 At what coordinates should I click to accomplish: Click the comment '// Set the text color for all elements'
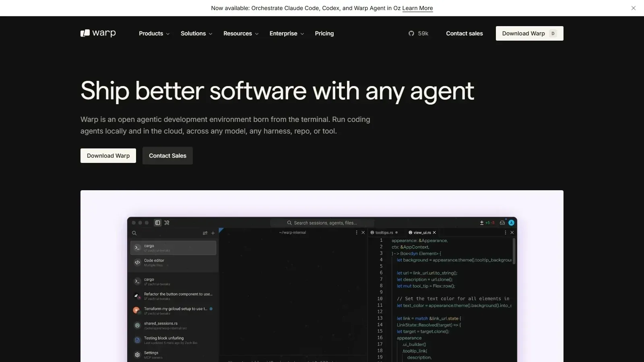[x=453, y=299]
